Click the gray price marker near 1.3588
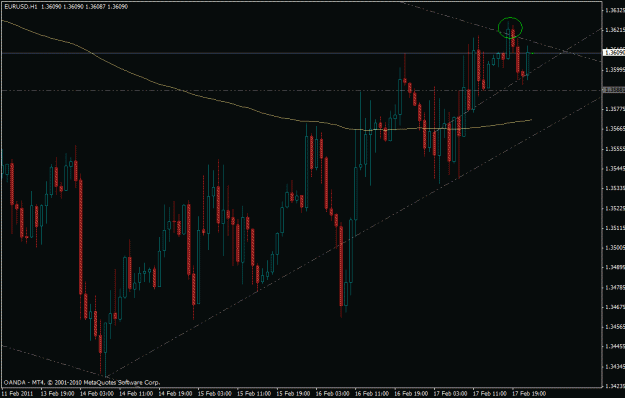Screen dimensions: 625x398 (x=614, y=90)
